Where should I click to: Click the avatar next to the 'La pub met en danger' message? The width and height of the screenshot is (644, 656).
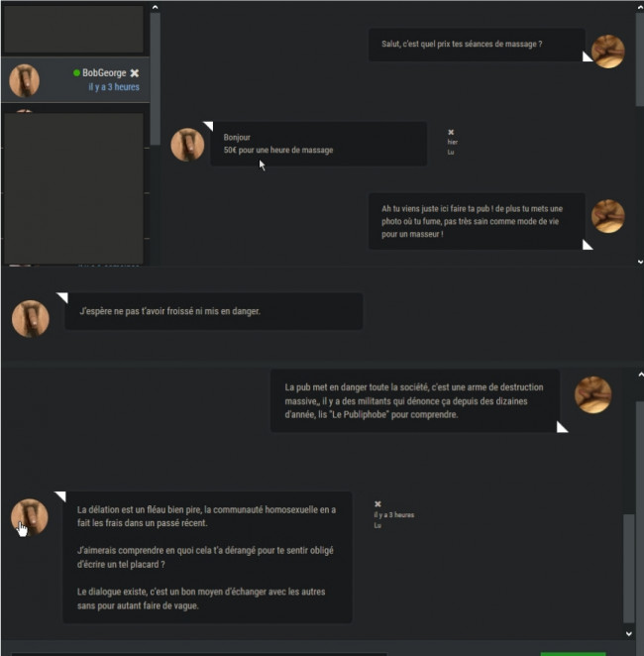point(593,394)
